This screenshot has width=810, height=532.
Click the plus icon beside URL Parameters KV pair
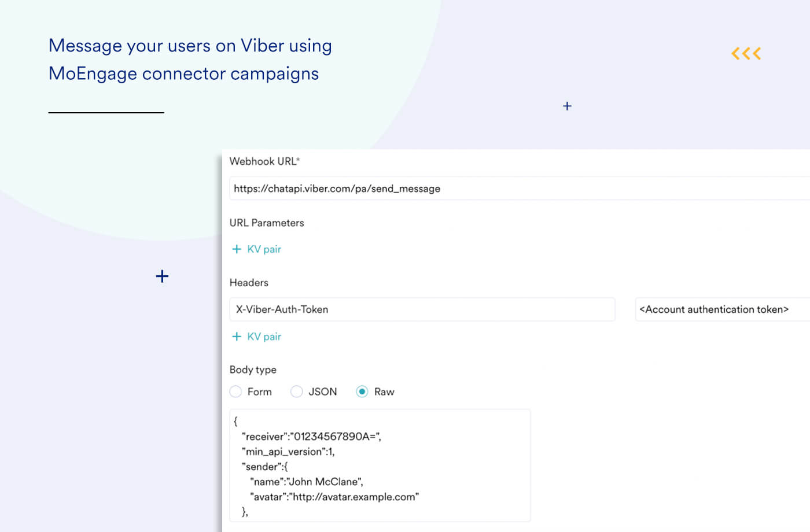[236, 249]
